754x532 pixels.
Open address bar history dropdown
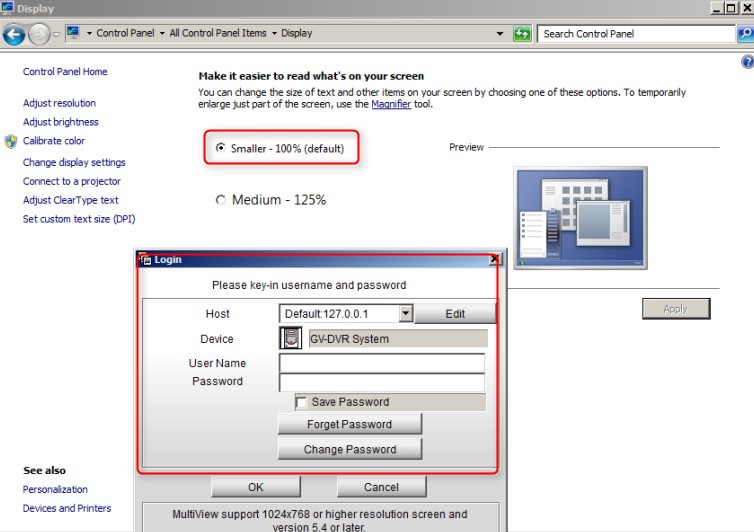(x=500, y=34)
